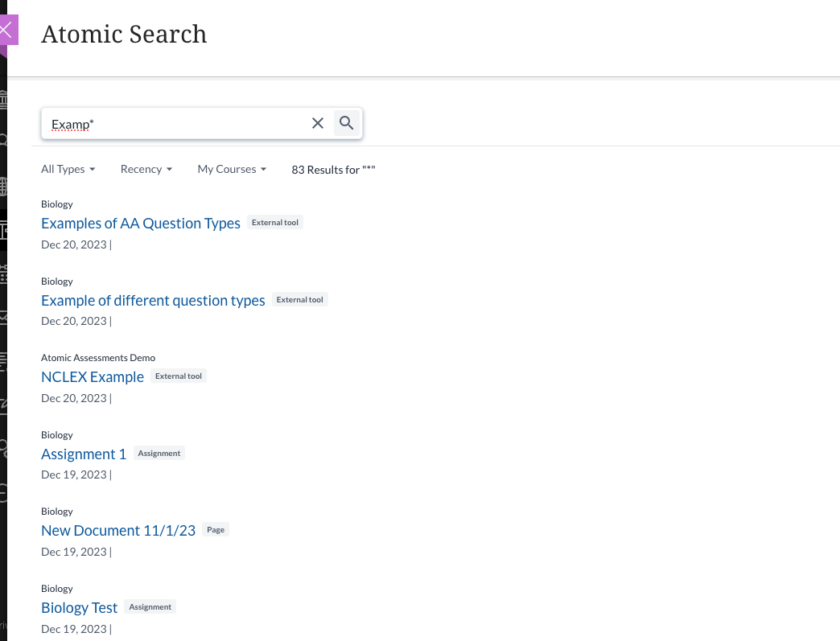This screenshot has height=641, width=840.
Task: Open the Recency sort dropdown
Action: (x=146, y=169)
